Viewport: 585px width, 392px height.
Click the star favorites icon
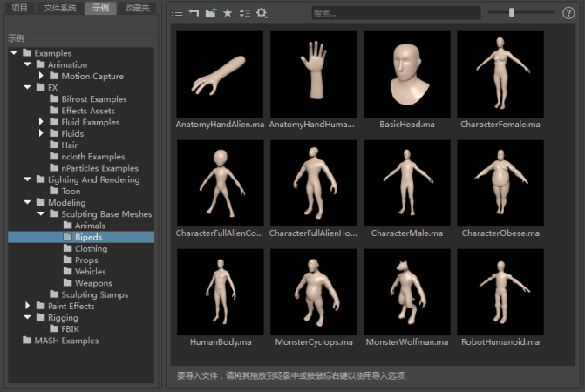(228, 13)
